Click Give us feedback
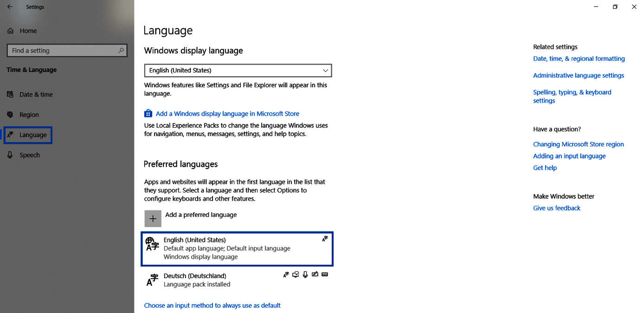The height and width of the screenshot is (313, 644). click(556, 208)
